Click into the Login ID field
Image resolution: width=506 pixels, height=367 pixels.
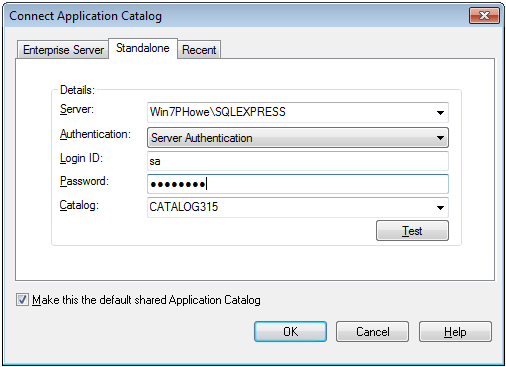click(298, 161)
